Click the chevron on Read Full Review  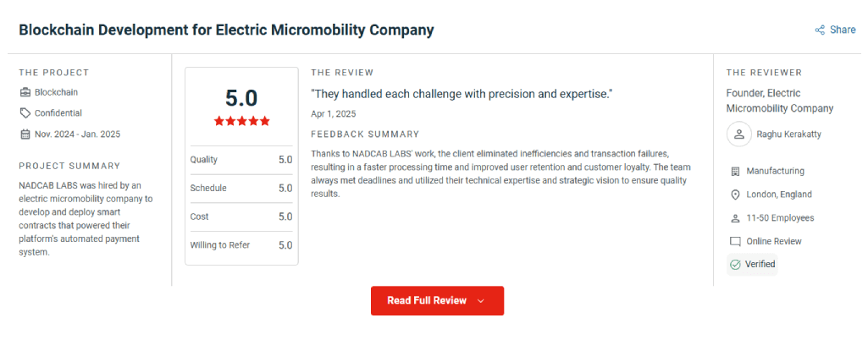(x=480, y=301)
